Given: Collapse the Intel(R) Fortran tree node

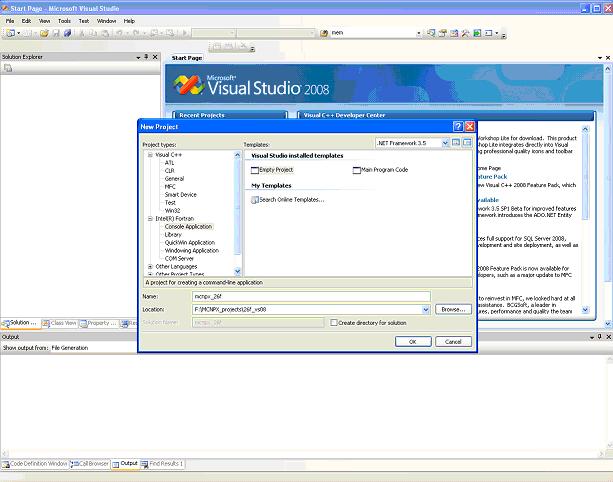Looking at the screenshot, I should 150,219.
